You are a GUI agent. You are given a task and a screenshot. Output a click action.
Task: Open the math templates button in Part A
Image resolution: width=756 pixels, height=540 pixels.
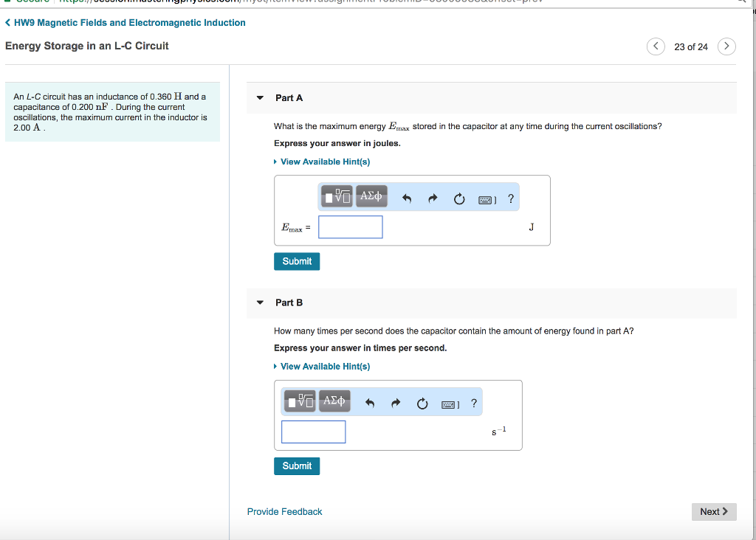click(337, 196)
